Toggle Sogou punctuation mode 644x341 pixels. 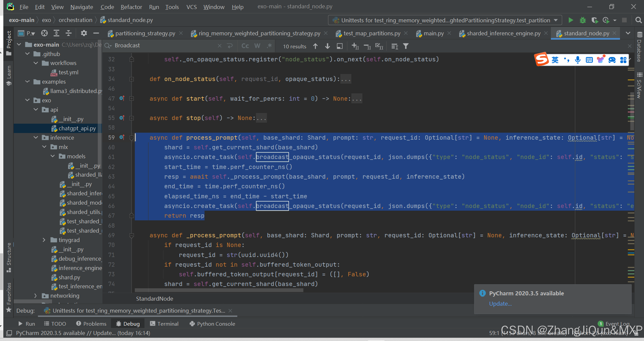[566, 60]
